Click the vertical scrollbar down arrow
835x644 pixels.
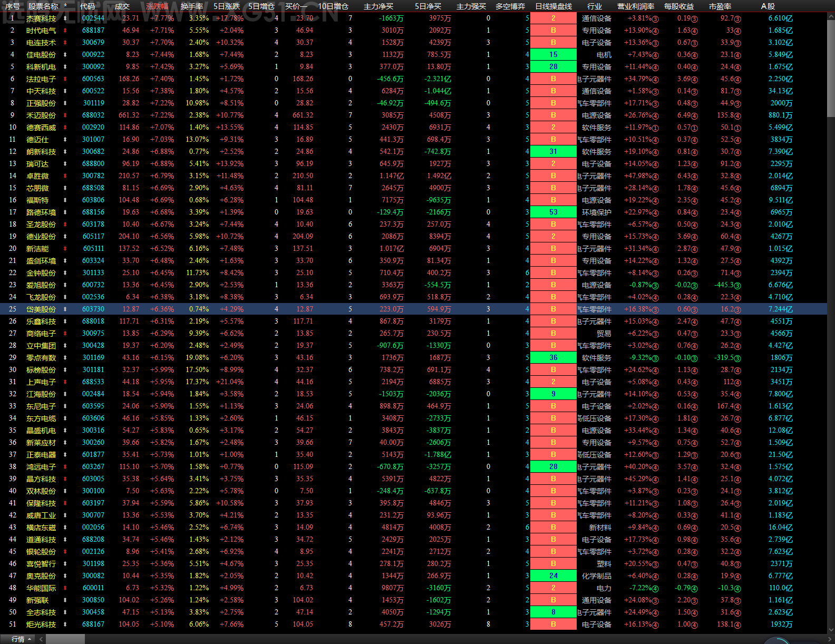coord(831,630)
